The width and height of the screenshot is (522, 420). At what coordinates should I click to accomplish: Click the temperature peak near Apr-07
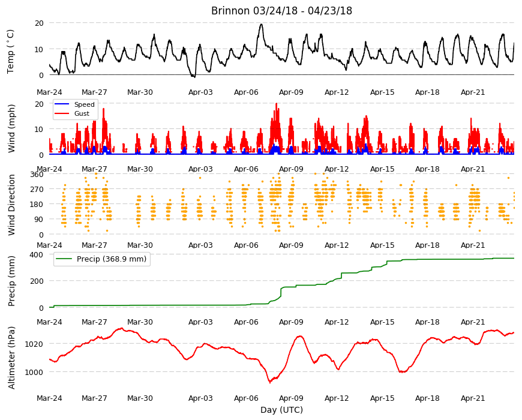pyautogui.click(x=262, y=24)
